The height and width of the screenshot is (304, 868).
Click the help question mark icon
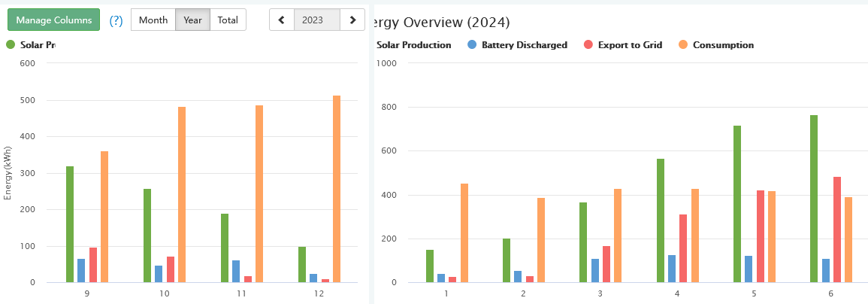click(116, 20)
